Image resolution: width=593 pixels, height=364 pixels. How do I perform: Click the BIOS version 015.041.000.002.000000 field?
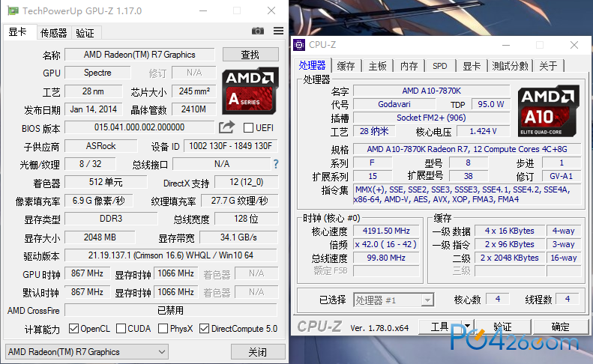click(x=139, y=127)
